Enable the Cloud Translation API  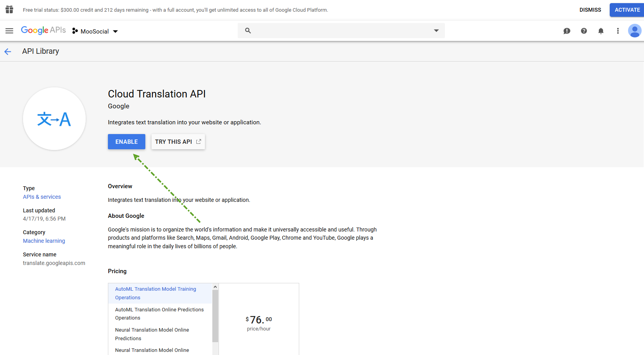(127, 142)
